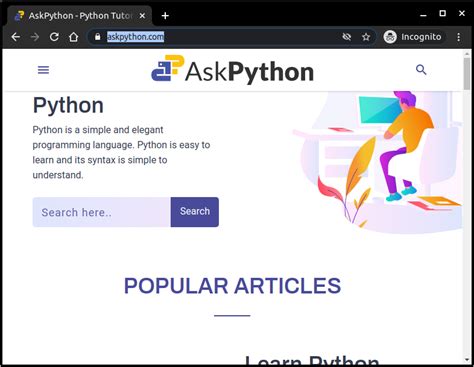The height and width of the screenshot is (367, 474).
Task: Click the Search button
Action: (195, 212)
